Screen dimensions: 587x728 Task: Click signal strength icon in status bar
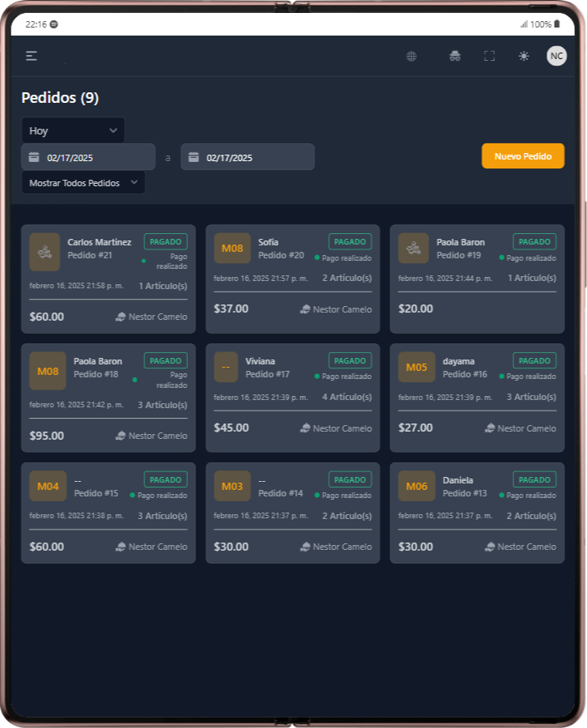point(525,24)
